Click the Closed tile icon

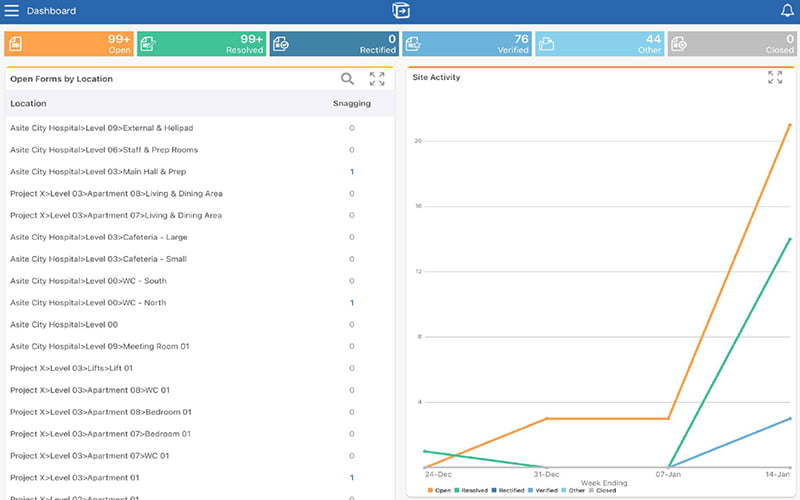679,44
